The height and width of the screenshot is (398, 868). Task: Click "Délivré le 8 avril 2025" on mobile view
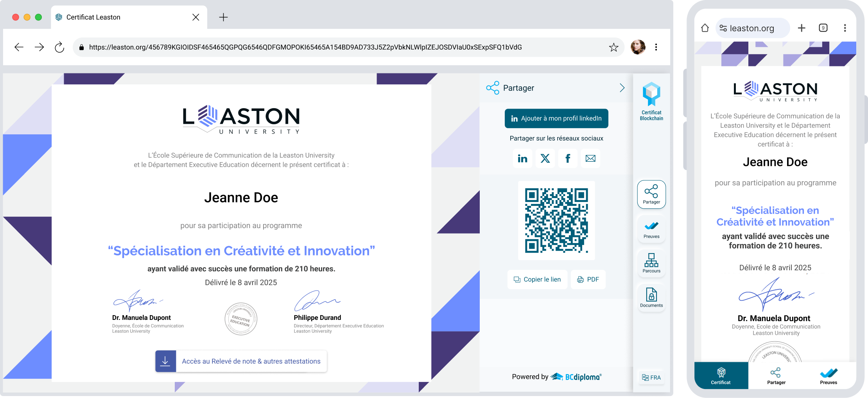click(x=775, y=268)
